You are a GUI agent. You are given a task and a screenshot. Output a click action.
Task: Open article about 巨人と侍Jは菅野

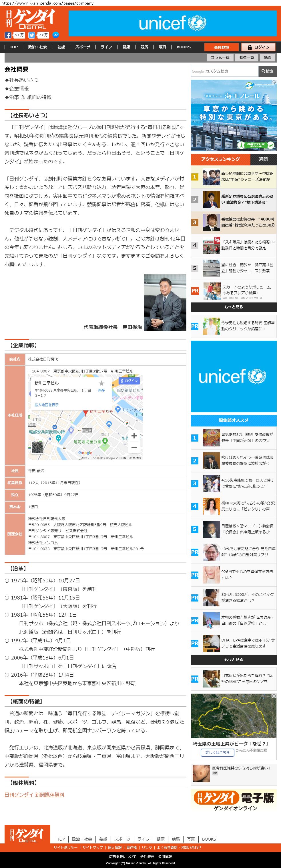[x=234, y=483]
